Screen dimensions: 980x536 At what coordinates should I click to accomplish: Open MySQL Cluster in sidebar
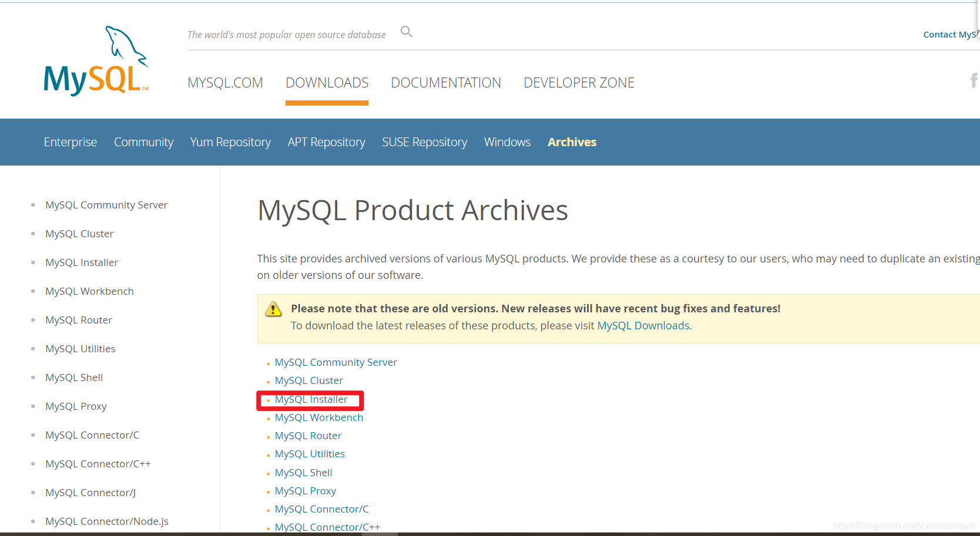(x=79, y=234)
